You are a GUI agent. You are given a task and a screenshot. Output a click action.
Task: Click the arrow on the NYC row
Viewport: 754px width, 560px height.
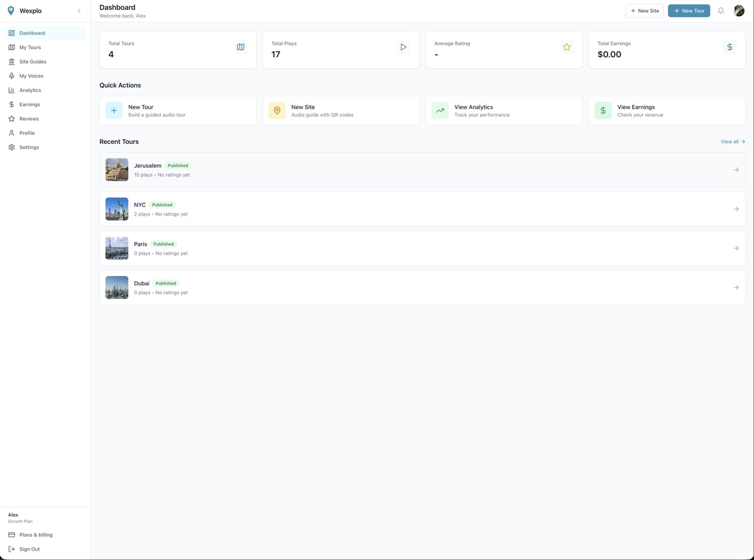tap(736, 209)
